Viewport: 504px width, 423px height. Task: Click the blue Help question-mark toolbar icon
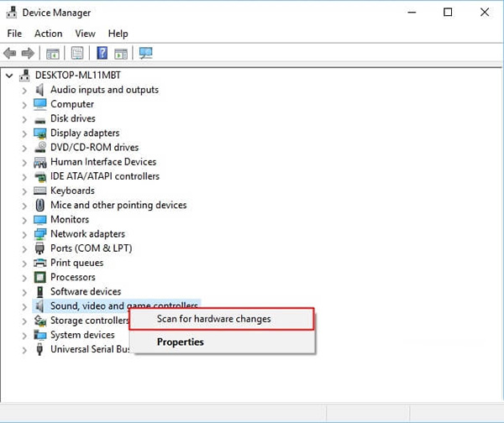pyautogui.click(x=102, y=54)
